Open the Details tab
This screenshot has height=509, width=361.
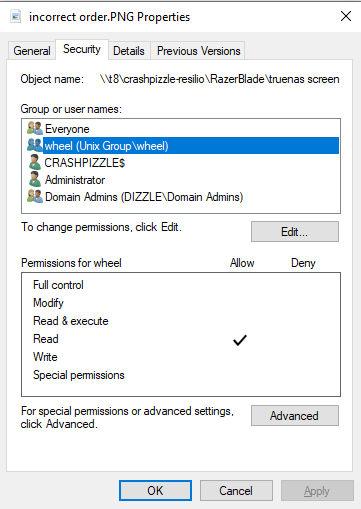129,51
